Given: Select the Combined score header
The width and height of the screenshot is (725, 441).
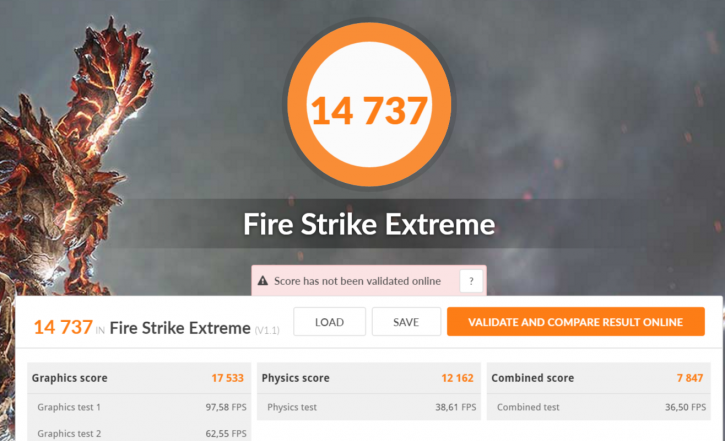Looking at the screenshot, I should click(x=598, y=378).
